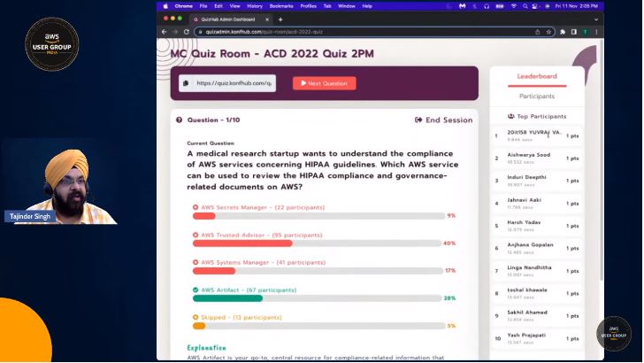
Task: Copy the quiz URL with the copy icon
Action: tap(186, 83)
